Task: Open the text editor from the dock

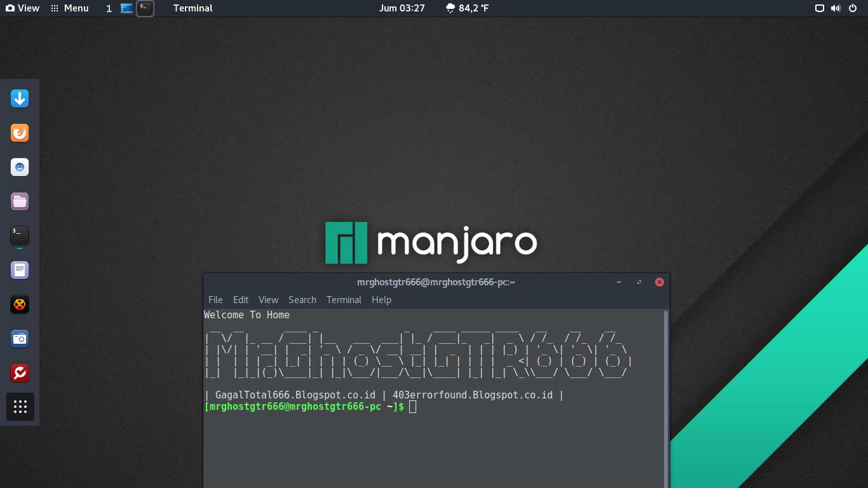Action: point(20,269)
